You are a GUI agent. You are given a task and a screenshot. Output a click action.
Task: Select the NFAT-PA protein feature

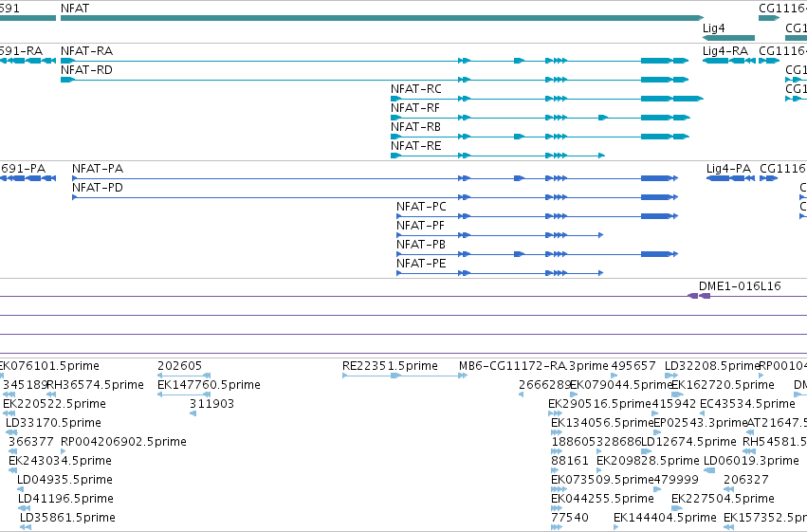98,169
